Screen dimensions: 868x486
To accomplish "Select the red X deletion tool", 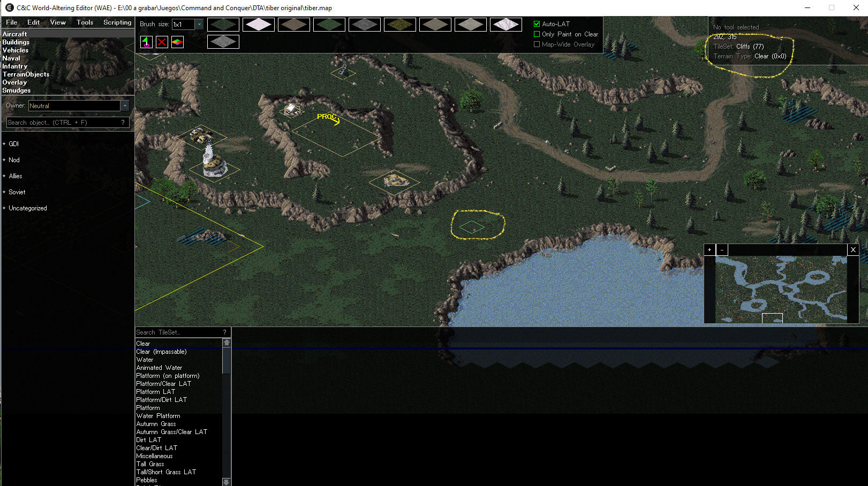I will click(x=162, y=42).
